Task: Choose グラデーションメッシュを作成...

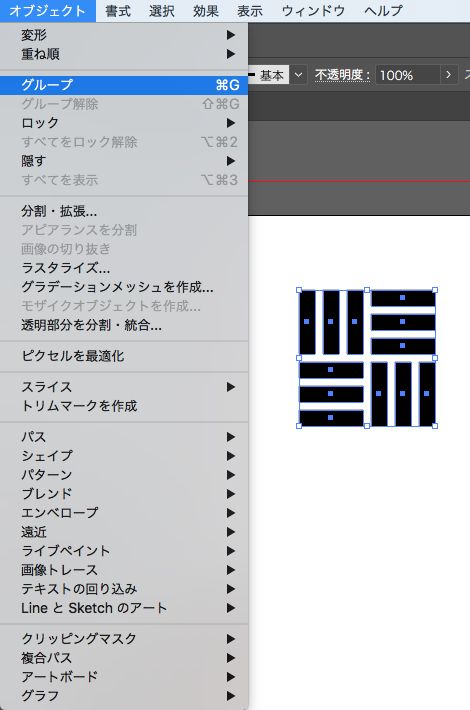Action: (124, 287)
